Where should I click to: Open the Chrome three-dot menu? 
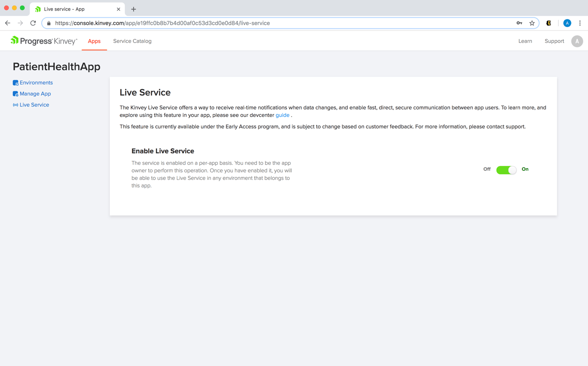[x=580, y=23]
